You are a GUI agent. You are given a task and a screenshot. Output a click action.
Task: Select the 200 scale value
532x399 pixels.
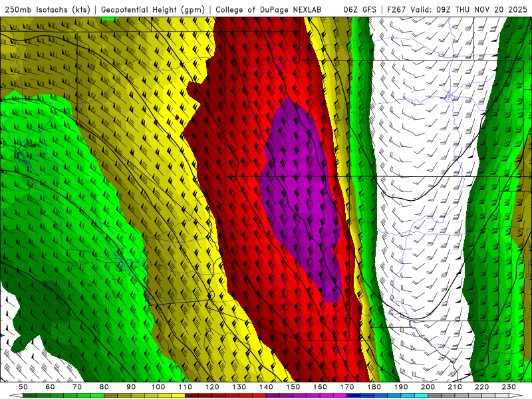click(428, 387)
